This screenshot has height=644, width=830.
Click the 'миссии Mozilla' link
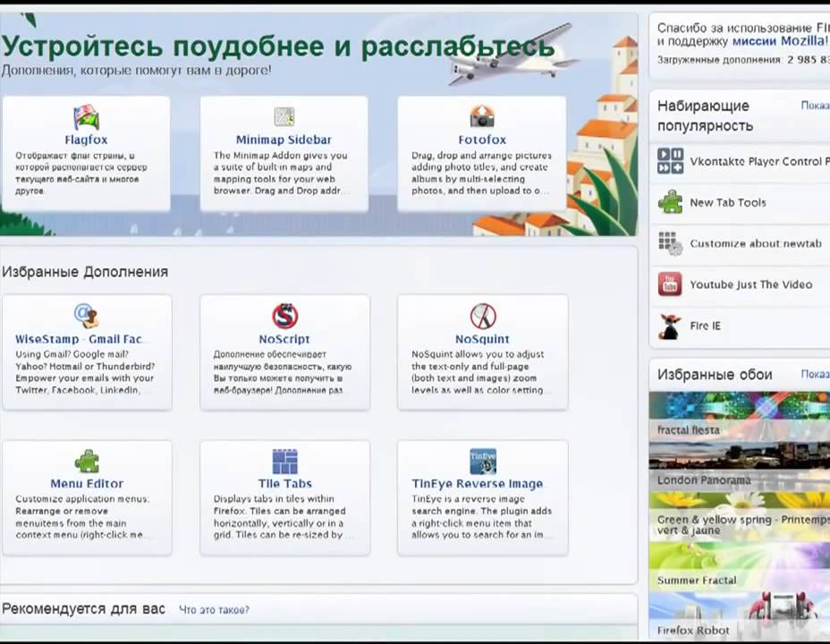(x=778, y=41)
